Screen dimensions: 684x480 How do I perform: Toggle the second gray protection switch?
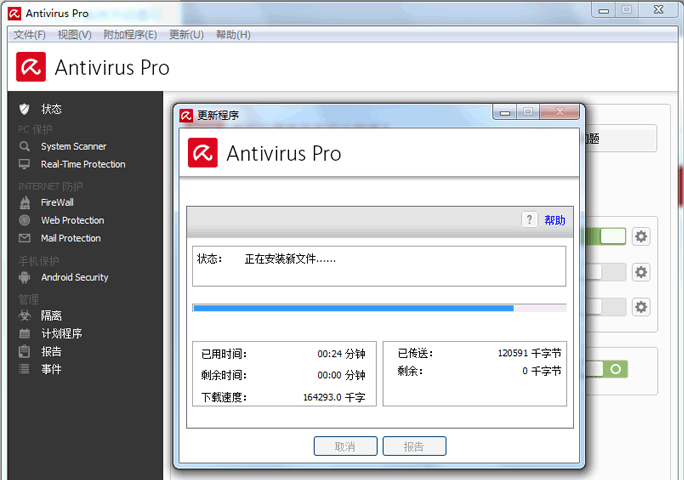tap(605, 272)
